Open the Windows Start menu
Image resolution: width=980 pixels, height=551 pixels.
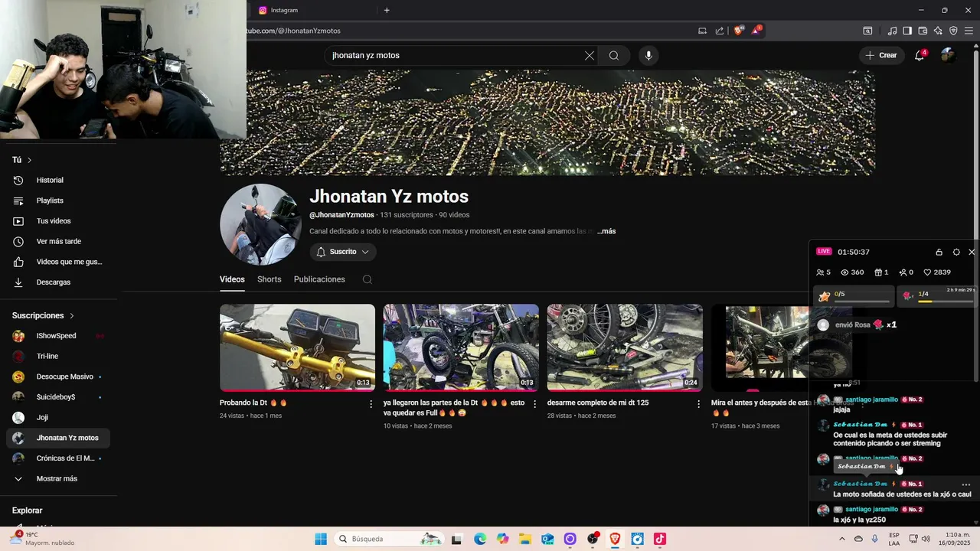click(x=321, y=539)
